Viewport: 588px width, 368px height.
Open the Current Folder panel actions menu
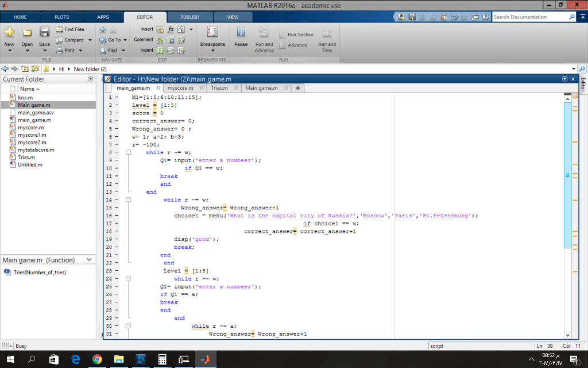click(x=90, y=79)
